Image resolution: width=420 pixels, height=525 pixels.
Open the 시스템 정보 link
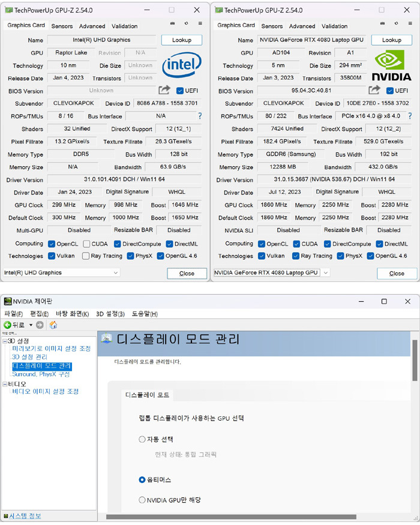(25, 516)
